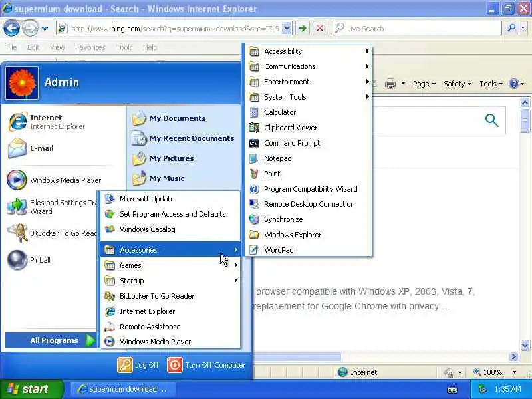Screen dimensions: 532x399
Task: Open the View menu
Action: pyautogui.click(x=57, y=47)
